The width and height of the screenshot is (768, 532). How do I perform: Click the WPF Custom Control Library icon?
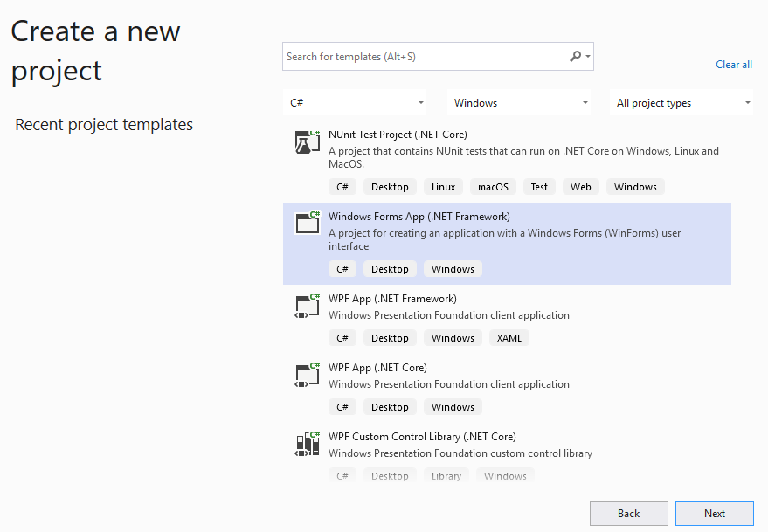coord(307,444)
